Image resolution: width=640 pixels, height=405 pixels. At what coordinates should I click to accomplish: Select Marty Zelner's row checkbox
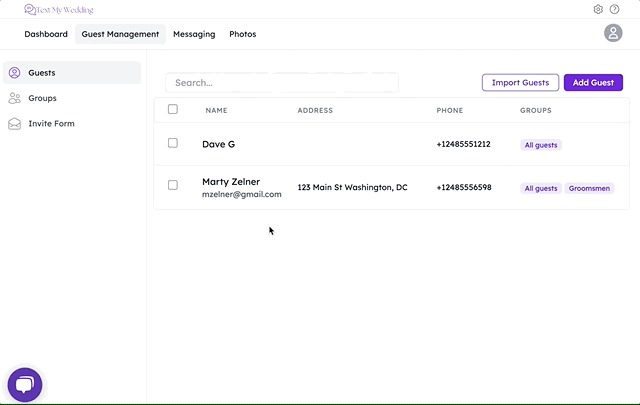173,185
